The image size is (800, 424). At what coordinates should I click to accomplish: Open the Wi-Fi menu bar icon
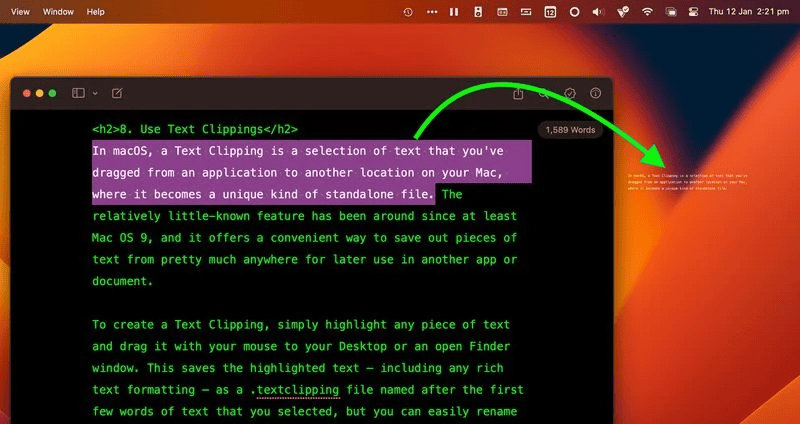coord(647,12)
